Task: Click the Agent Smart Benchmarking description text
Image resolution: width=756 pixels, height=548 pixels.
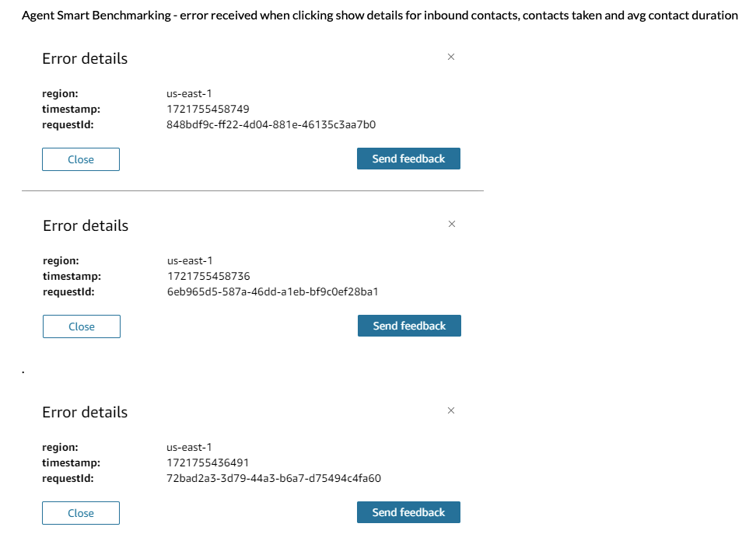Action: (380, 16)
